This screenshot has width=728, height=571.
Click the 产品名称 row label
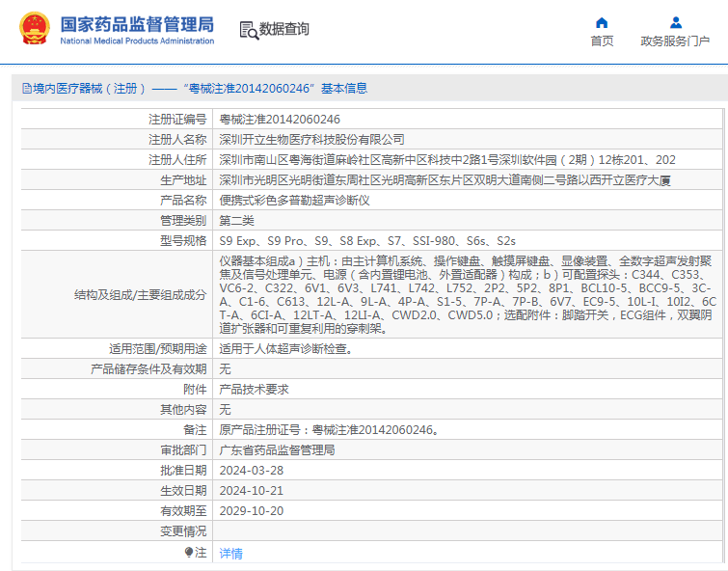point(183,201)
